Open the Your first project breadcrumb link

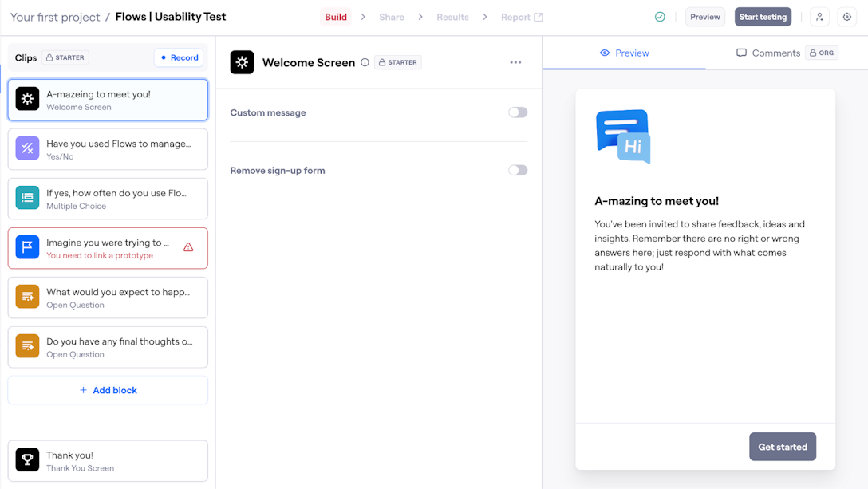click(x=54, y=16)
